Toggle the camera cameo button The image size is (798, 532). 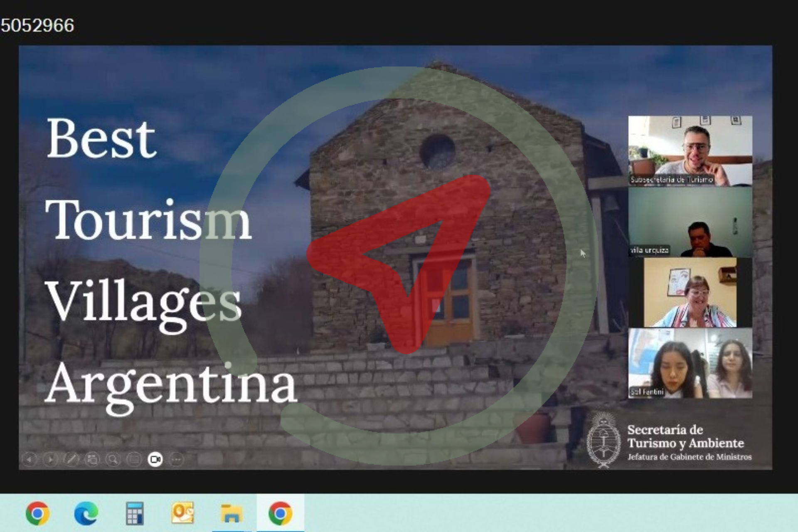(x=155, y=459)
